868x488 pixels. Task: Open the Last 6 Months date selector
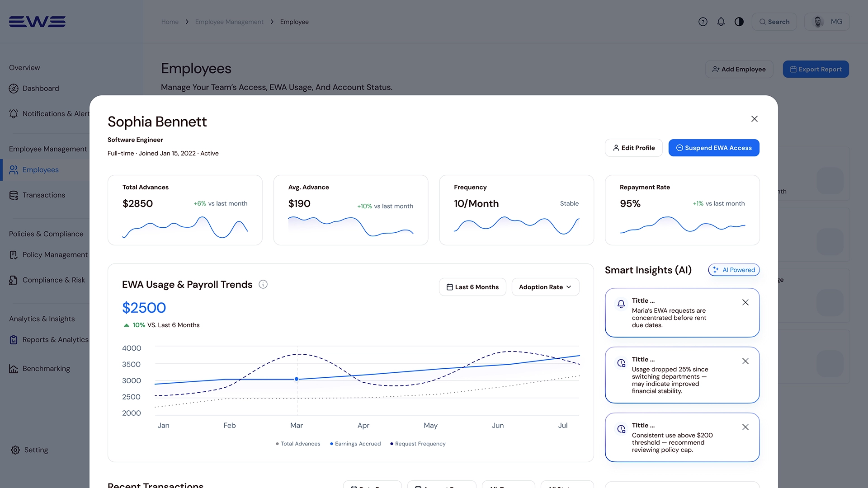point(472,287)
